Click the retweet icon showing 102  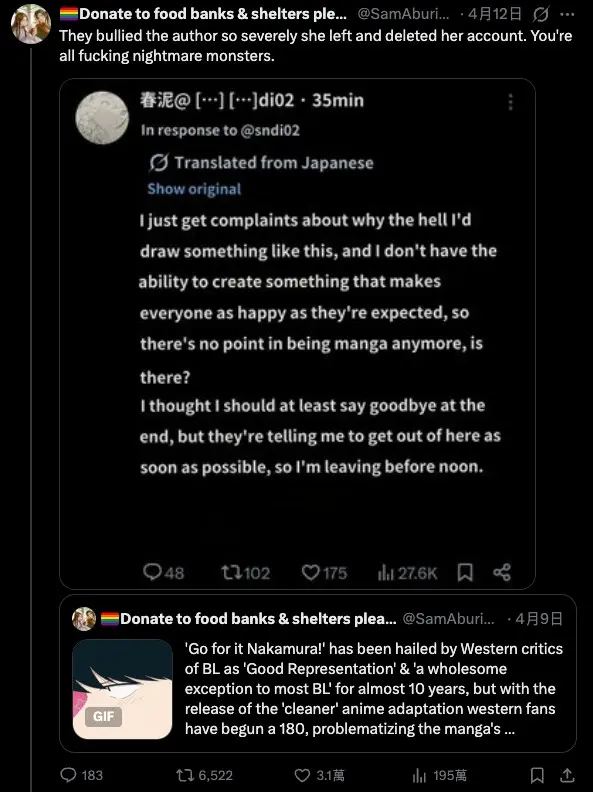click(231, 572)
